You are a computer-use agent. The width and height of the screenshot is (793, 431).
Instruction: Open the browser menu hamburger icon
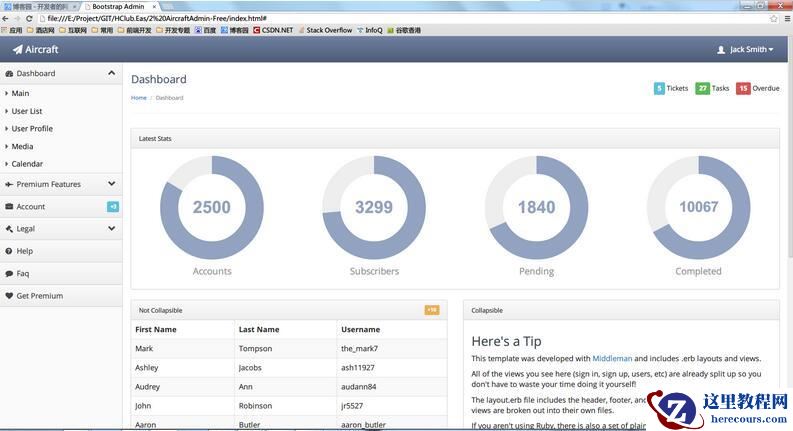(787, 19)
